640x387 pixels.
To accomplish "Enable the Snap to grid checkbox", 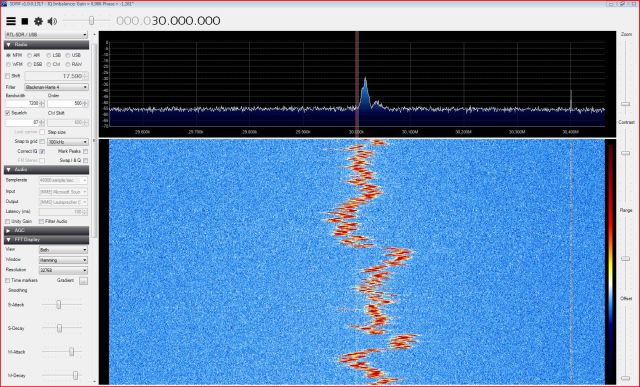I will (x=42, y=141).
